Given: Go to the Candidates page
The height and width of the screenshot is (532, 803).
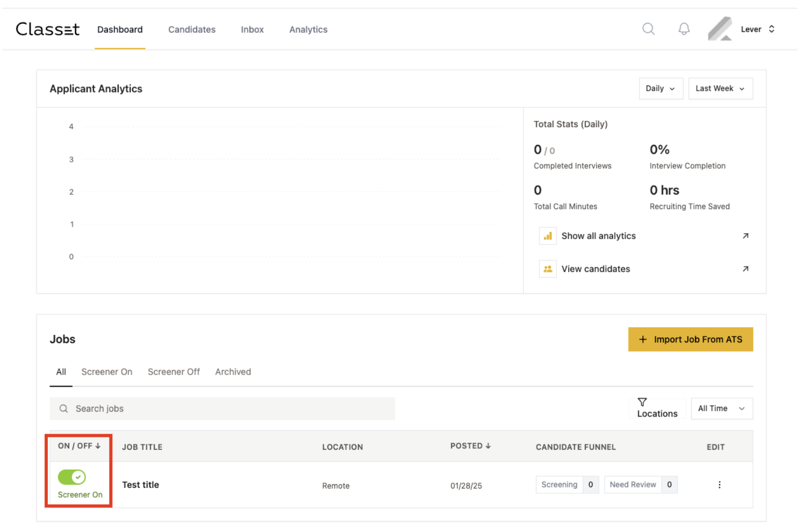Looking at the screenshot, I should [191, 30].
